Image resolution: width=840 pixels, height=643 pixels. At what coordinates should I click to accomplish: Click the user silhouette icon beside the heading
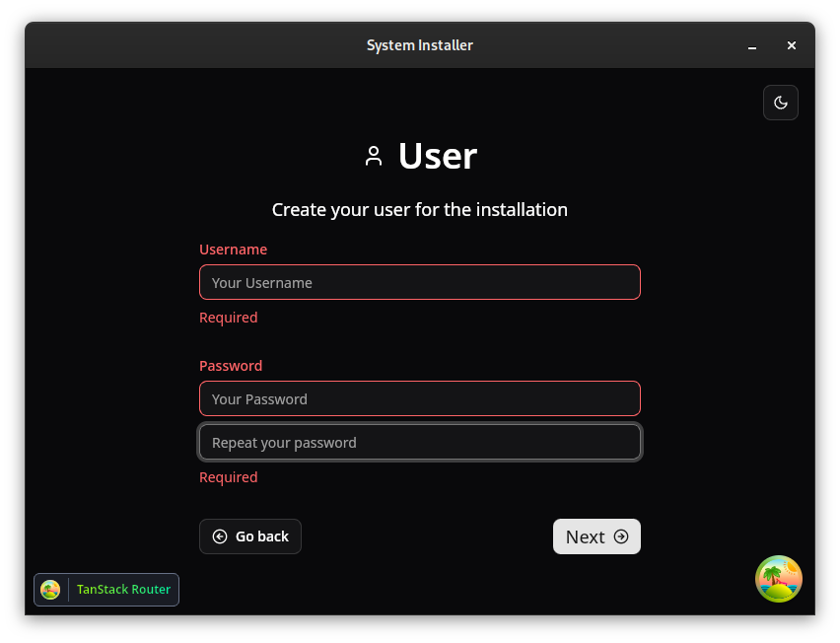(x=374, y=157)
